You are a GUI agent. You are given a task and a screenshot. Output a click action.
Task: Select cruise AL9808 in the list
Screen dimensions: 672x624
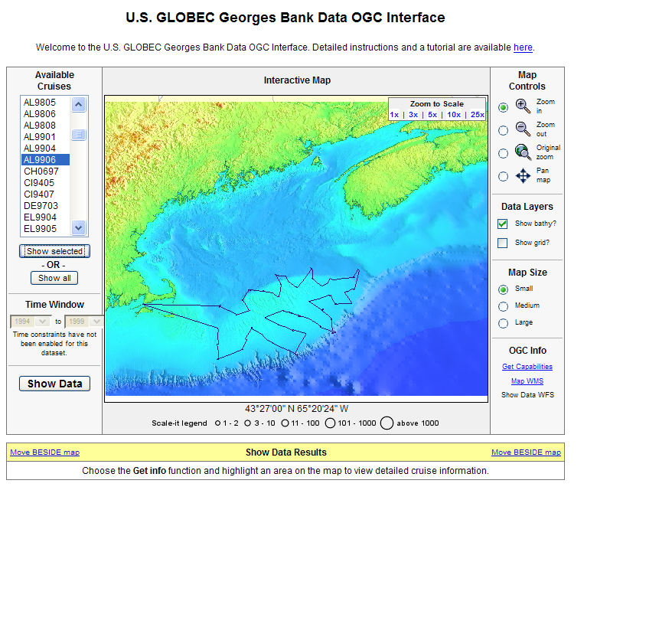click(x=45, y=126)
